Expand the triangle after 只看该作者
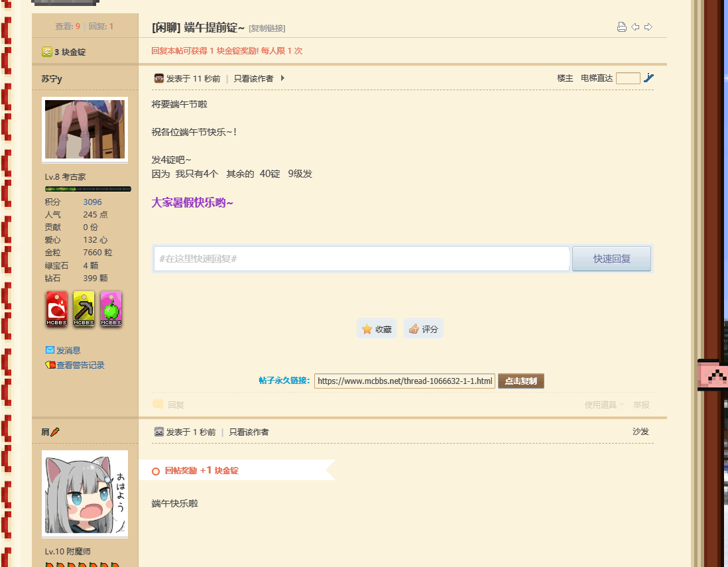The image size is (728, 567). coord(282,78)
